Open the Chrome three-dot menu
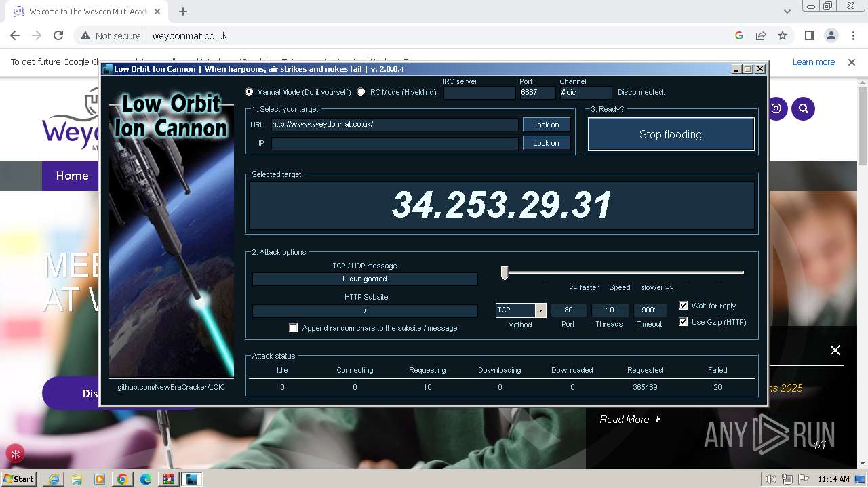 click(852, 35)
